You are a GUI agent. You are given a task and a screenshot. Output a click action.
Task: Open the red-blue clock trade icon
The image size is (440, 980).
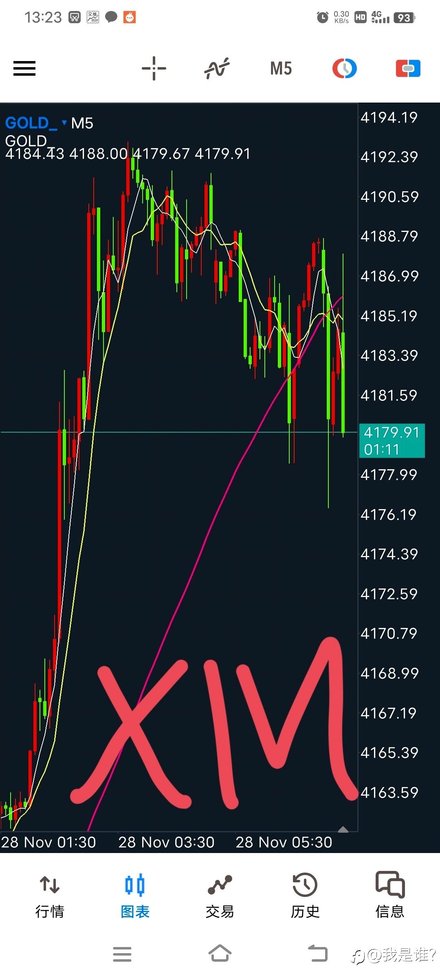tap(345, 68)
